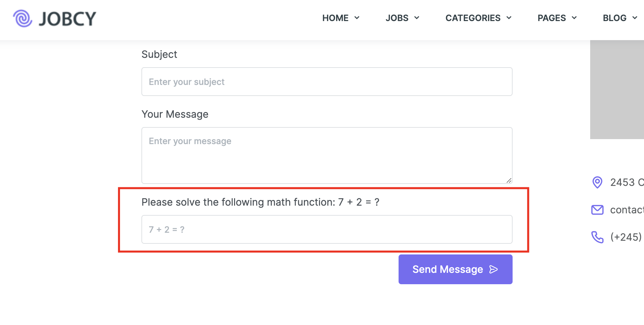Focus the 7 + 2 math answer field

click(327, 229)
